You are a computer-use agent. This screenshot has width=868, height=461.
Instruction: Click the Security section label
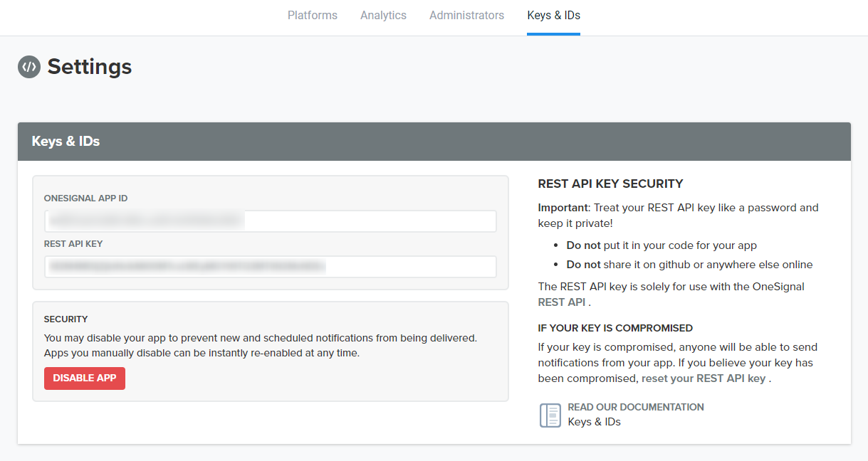pos(66,319)
